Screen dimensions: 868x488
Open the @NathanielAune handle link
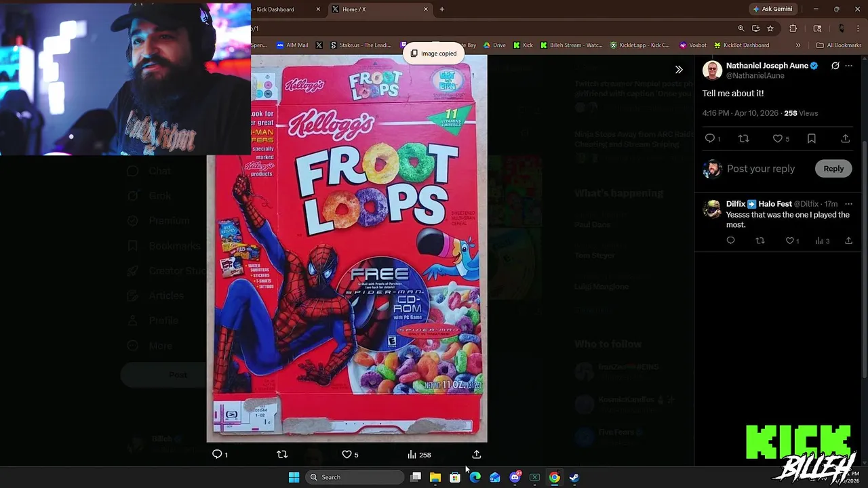tap(755, 76)
